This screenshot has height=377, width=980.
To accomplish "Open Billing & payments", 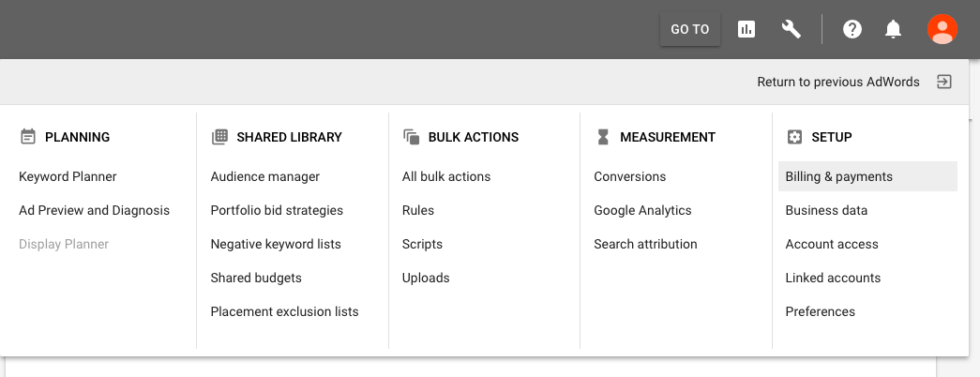I will [839, 176].
